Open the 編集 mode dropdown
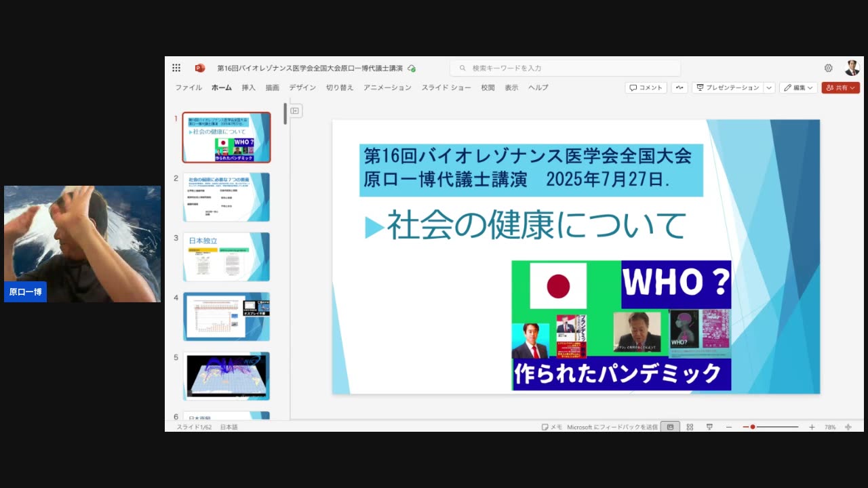 pyautogui.click(x=798, y=87)
